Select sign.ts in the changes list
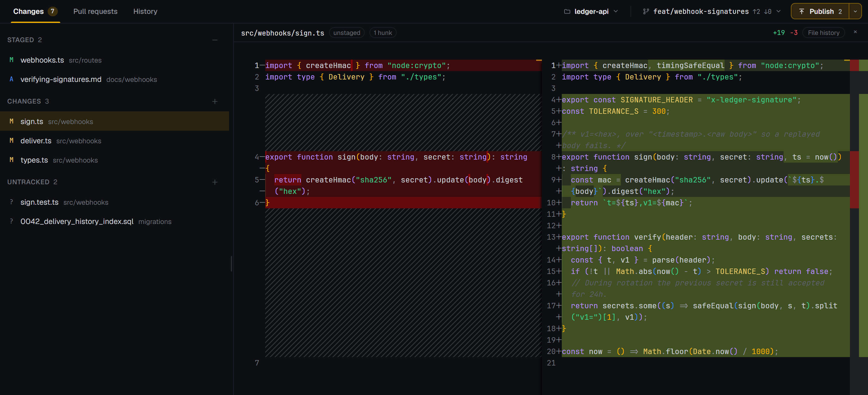Screen dimensions: 868x395 click(115, 121)
